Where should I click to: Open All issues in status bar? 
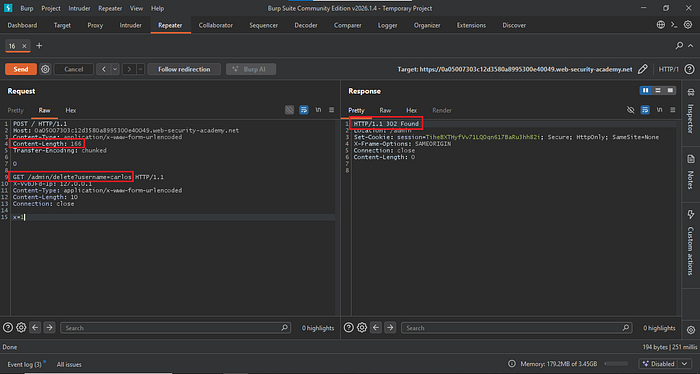tap(69, 364)
